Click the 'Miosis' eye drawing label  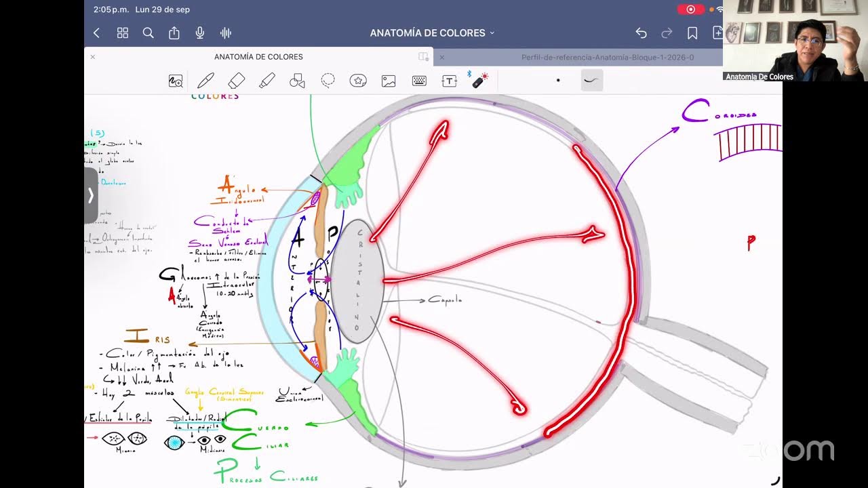pyautogui.click(x=125, y=450)
